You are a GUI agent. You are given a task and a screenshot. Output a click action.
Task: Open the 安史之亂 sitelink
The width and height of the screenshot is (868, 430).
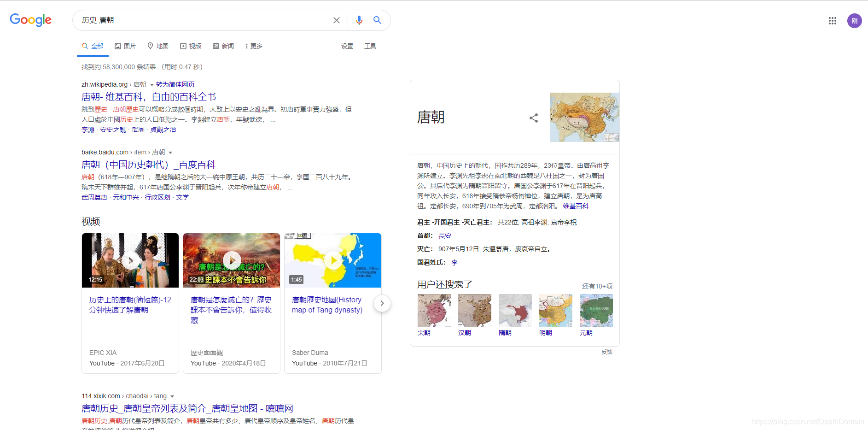(113, 130)
